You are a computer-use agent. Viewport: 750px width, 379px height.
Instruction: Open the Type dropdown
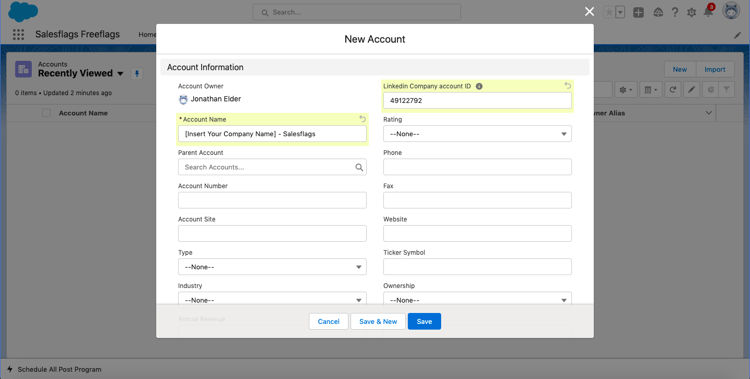coord(272,267)
